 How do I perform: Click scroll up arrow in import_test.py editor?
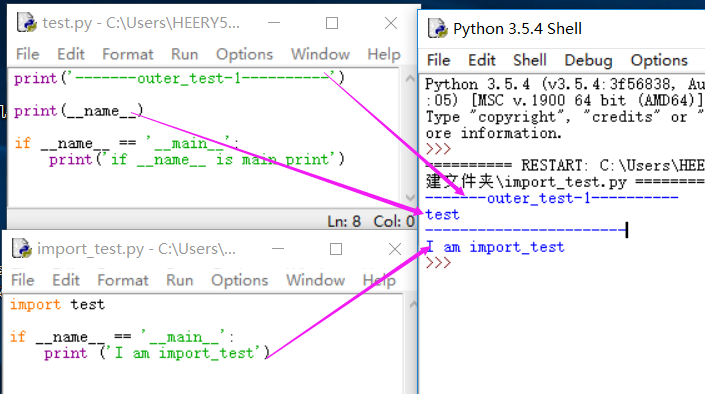[413, 304]
